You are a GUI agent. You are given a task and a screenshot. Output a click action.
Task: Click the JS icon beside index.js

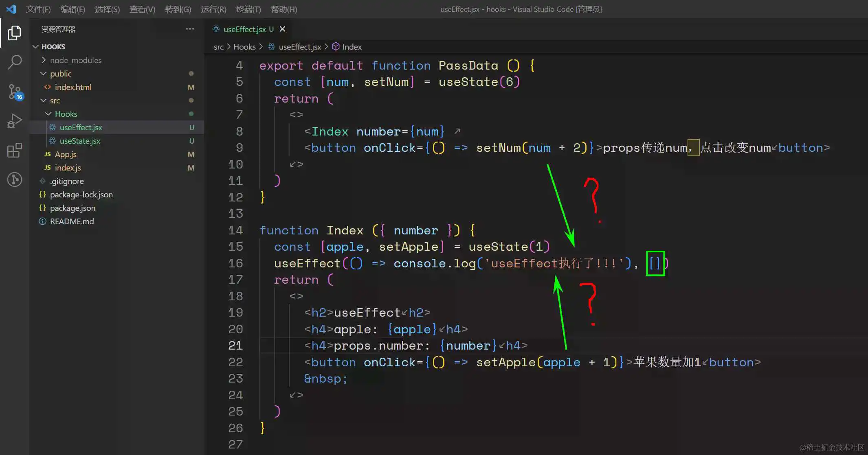coord(48,168)
